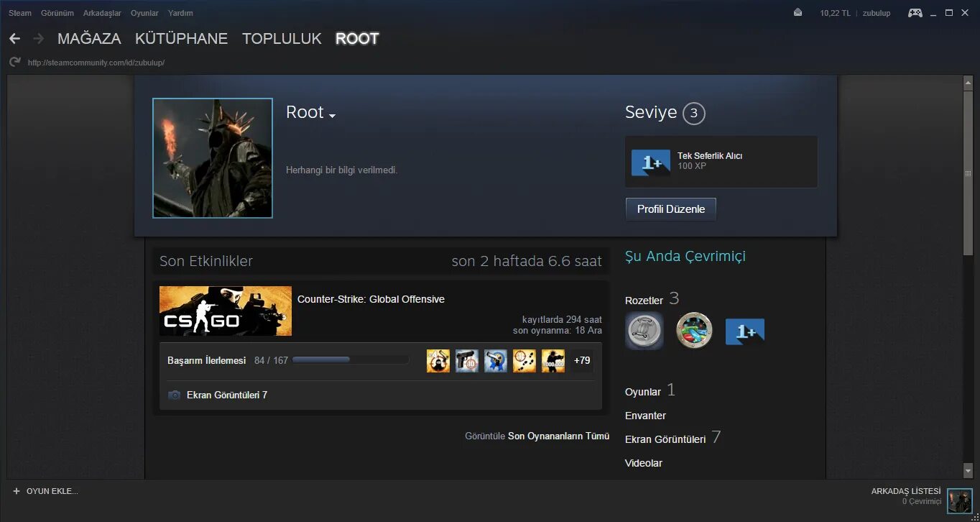Open Ekran Görüntüleri sidebar link
Image resolution: width=980 pixels, height=522 pixels.
(x=665, y=439)
